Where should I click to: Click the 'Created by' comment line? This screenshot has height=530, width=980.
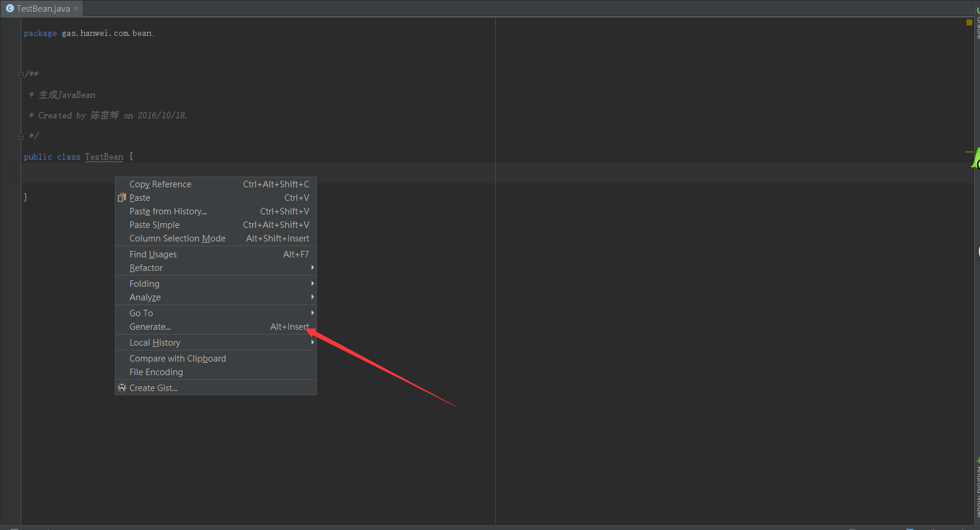click(x=108, y=115)
